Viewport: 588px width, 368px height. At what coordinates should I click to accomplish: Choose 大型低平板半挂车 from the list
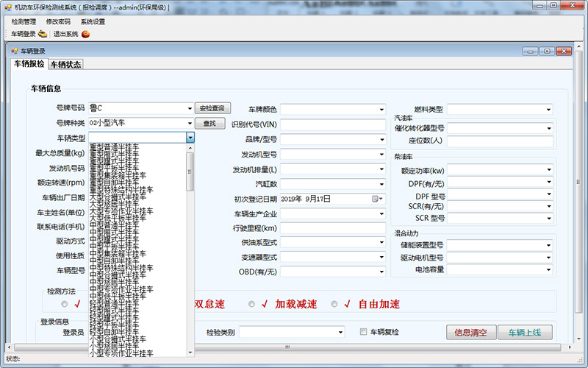(x=118, y=218)
